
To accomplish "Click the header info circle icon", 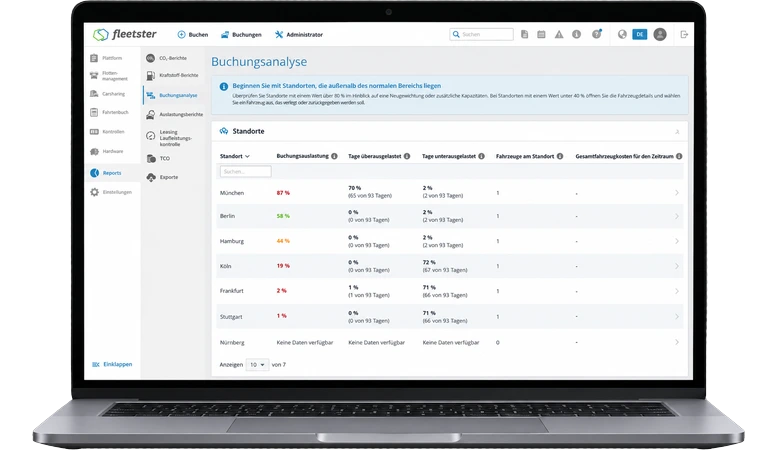I will pyautogui.click(x=576, y=34).
